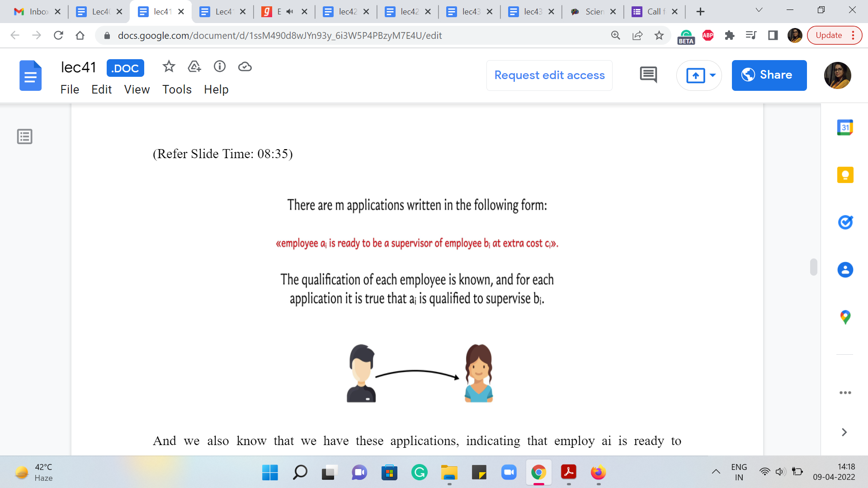Click Request edit access button

(549, 75)
